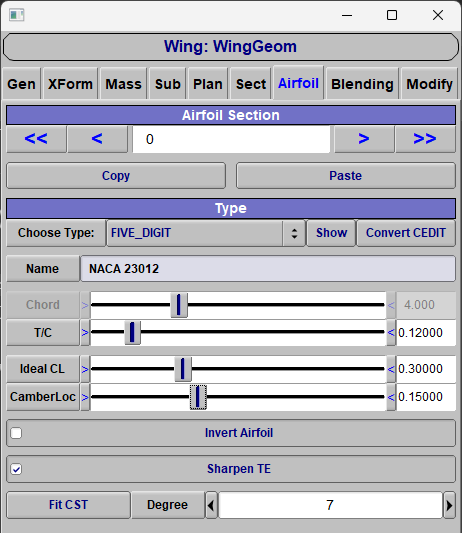The image size is (462, 533).
Task: Click the Ideal CL parameter button
Action: (x=42, y=369)
